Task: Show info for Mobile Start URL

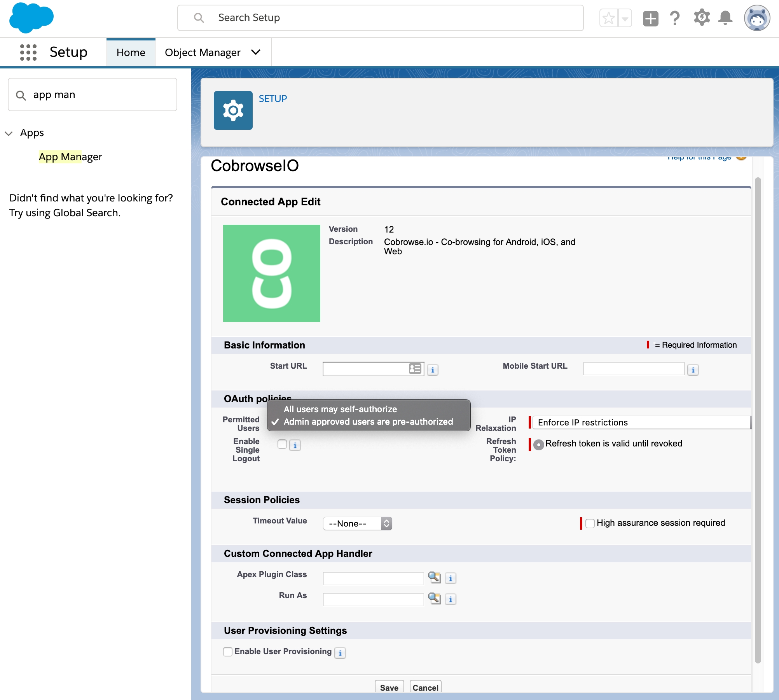Action: point(693,370)
